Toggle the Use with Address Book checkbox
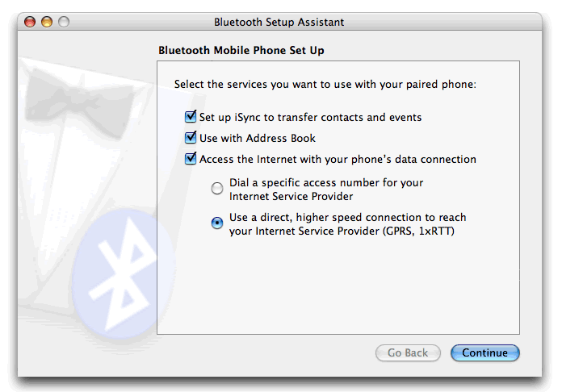The width and height of the screenshot is (562, 392). coord(191,138)
